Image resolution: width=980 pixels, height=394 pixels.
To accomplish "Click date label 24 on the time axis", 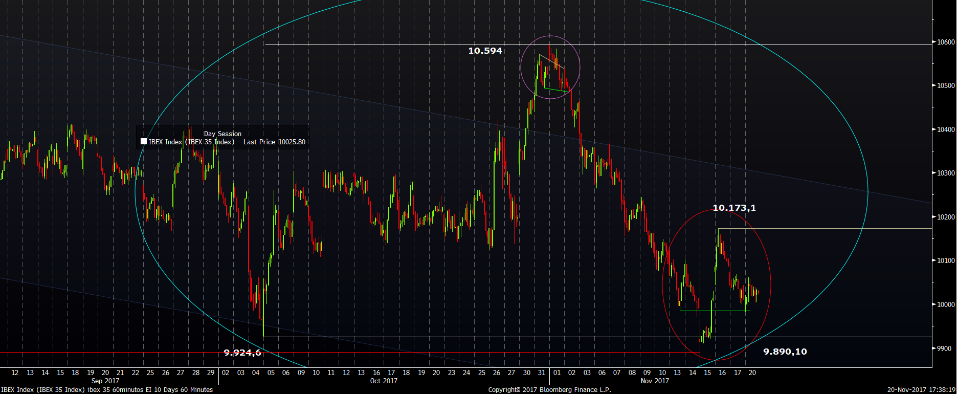I will 466,373.
